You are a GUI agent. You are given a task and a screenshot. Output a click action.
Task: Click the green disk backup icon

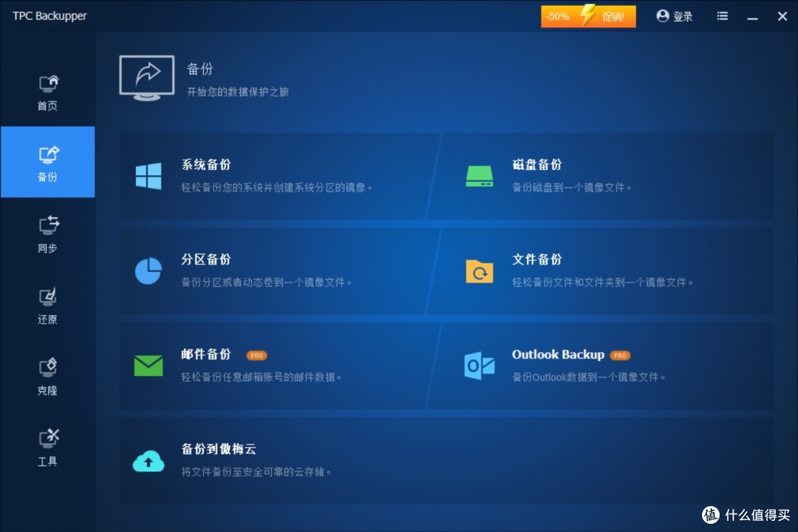pyautogui.click(x=480, y=176)
